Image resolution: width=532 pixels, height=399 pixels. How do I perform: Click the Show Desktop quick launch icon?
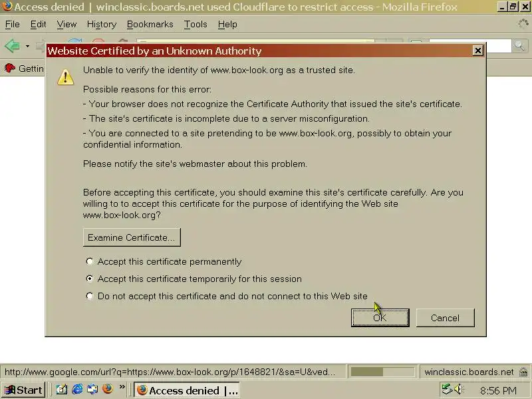coord(62,389)
